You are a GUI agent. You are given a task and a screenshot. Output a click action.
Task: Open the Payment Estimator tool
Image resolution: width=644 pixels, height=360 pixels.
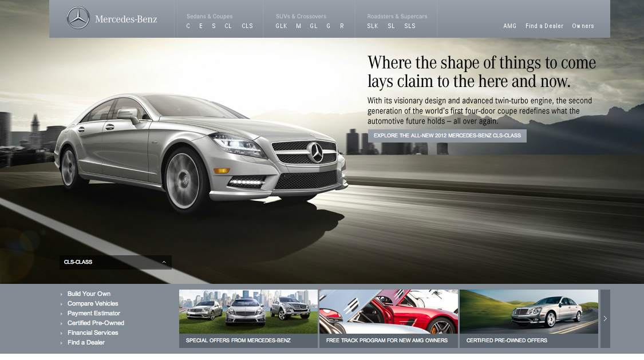[94, 314]
